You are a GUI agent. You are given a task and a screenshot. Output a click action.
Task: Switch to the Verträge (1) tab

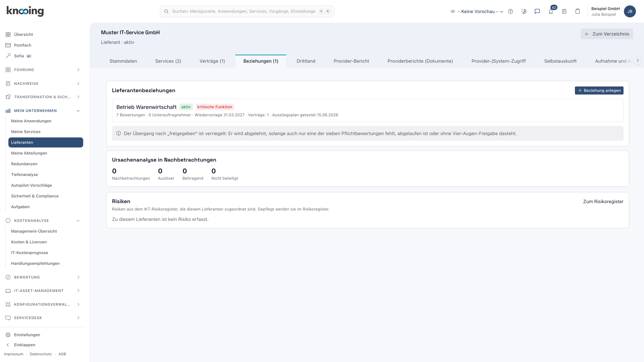point(212,61)
